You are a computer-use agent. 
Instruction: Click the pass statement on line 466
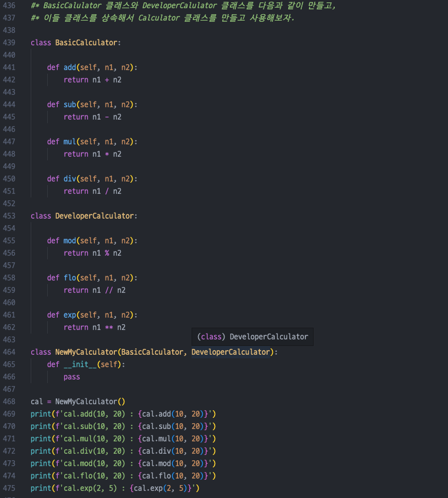pos(72,377)
